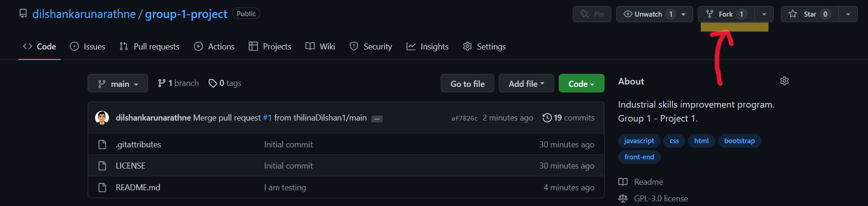Open commit hash af7826c
Image resolution: width=868 pixels, height=206 pixels.
tap(464, 118)
